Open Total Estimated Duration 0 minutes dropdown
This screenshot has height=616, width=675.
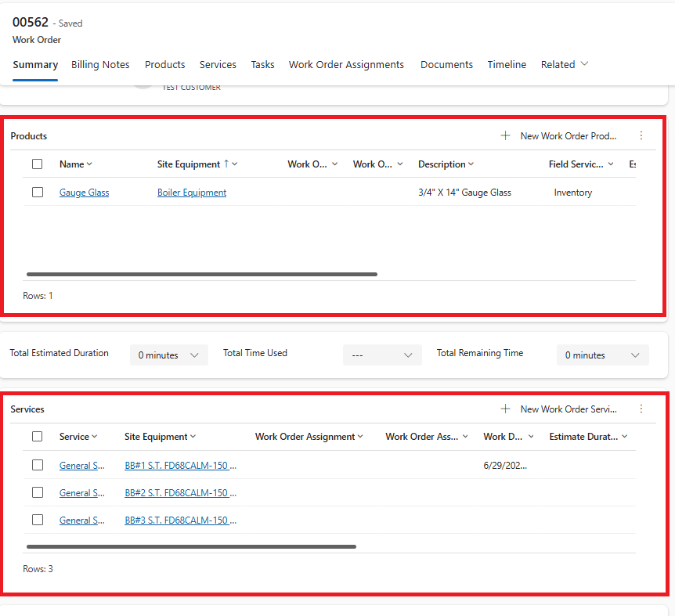[x=169, y=355]
